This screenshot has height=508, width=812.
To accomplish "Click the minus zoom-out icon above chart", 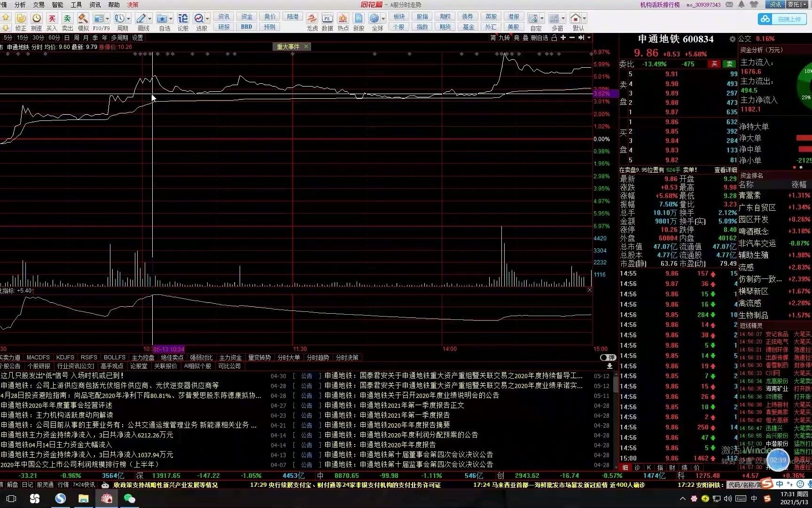I will point(572,38).
